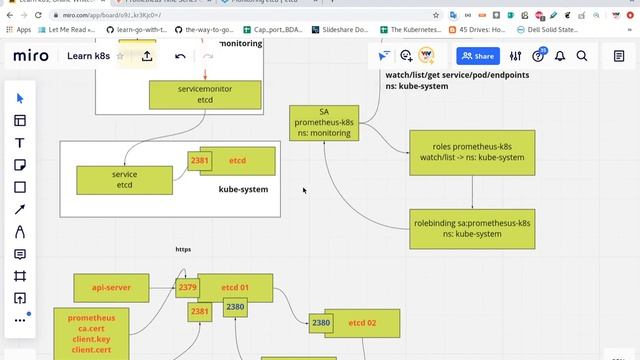Click 'watch/list/get service/pod/endpoints' text

pyautogui.click(x=457, y=75)
